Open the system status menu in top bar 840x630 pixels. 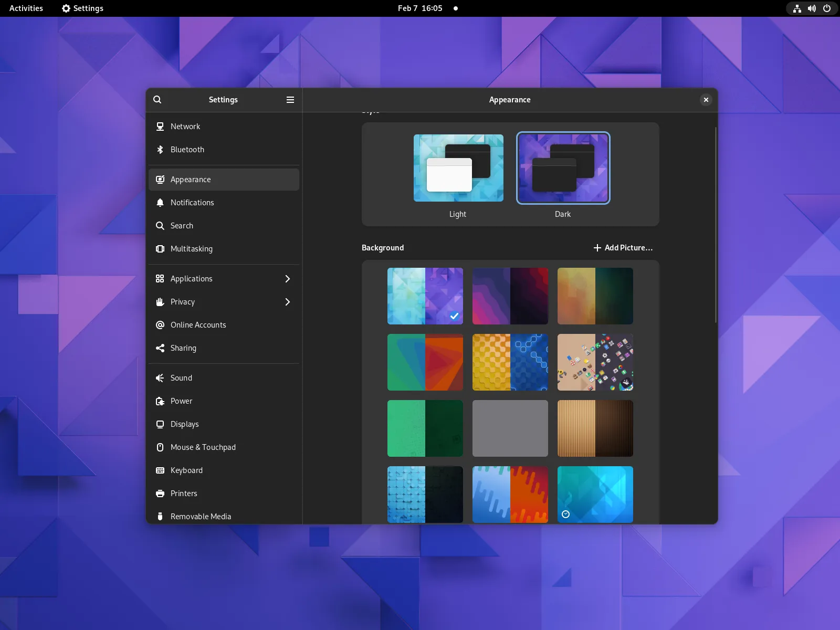point(812,8)
